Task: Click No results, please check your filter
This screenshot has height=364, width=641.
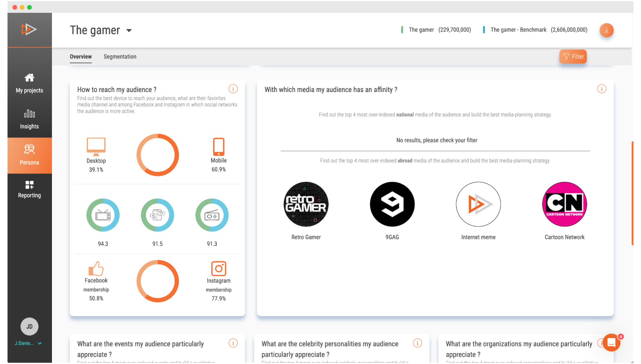Action: point(437,140)
